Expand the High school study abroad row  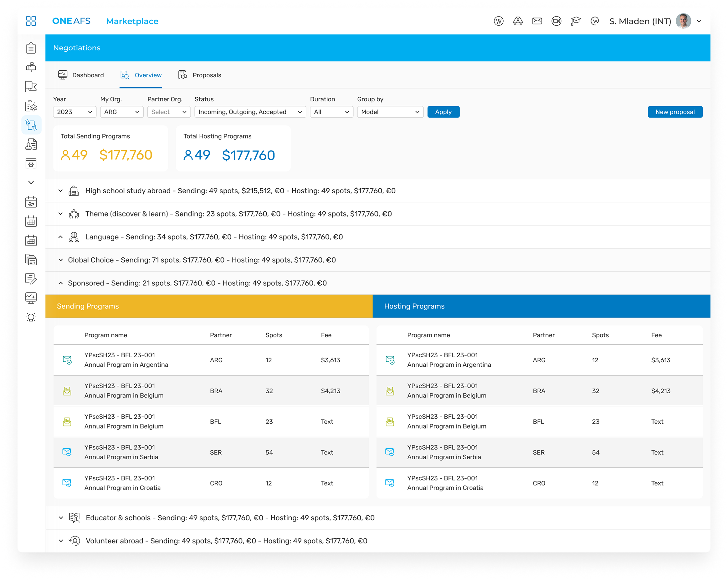(377, 191)
